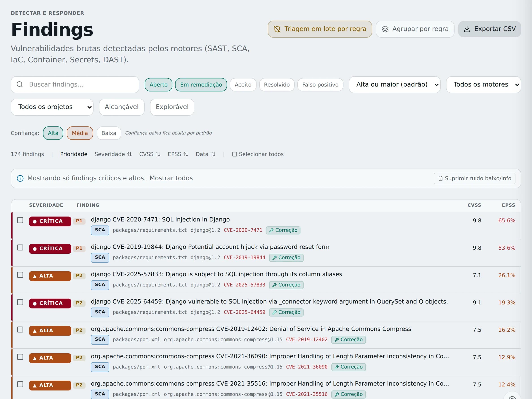Click the sort arrows next to Severidade
The image size is (532, 399).
pyautogui.click(x=129, y=154)
